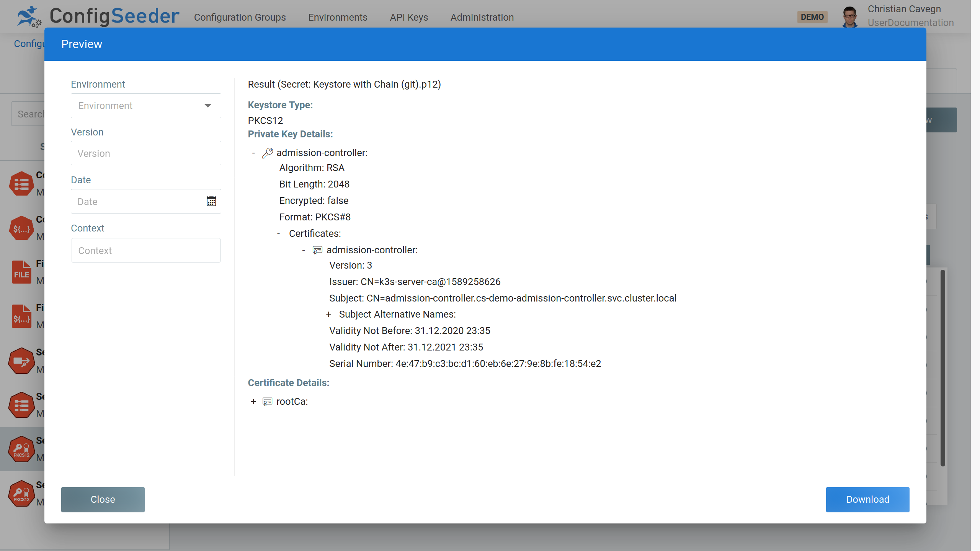This screenshot has width=980, height=551.
Task: Collapse the admission-controller private key node
Action: (253, 153)
